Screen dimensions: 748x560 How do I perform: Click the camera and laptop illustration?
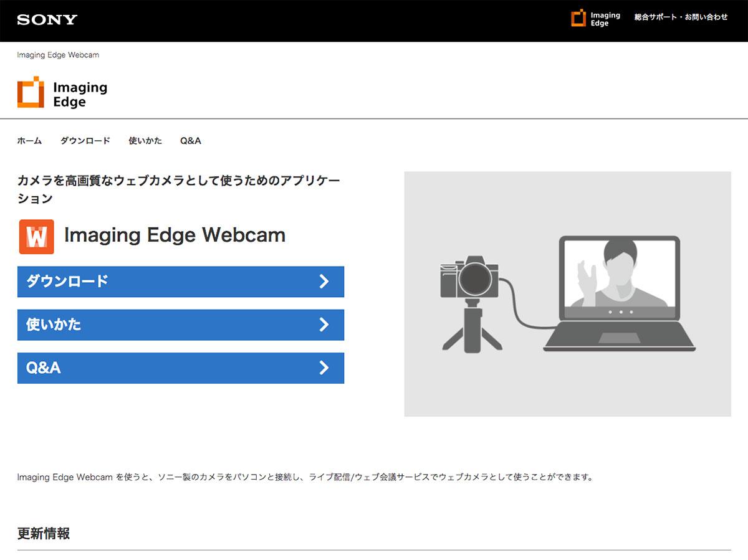point(567,294)
